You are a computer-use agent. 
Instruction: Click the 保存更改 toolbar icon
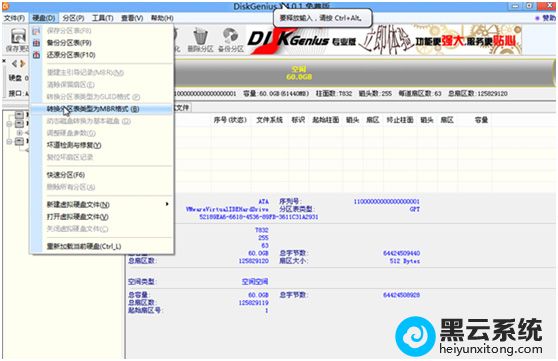(18, 37)
